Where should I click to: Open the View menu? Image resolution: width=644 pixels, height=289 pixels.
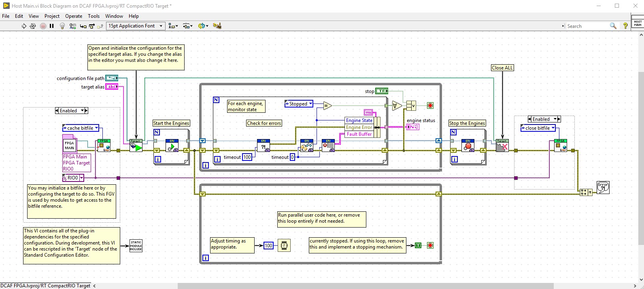(x=34, y=16)
